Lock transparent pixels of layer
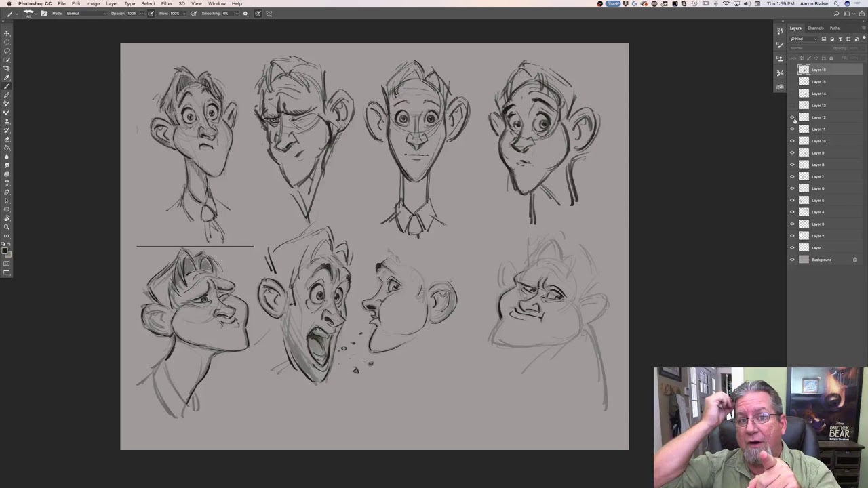This screenshot has height=488, width=868. click(x=802, y=58)
